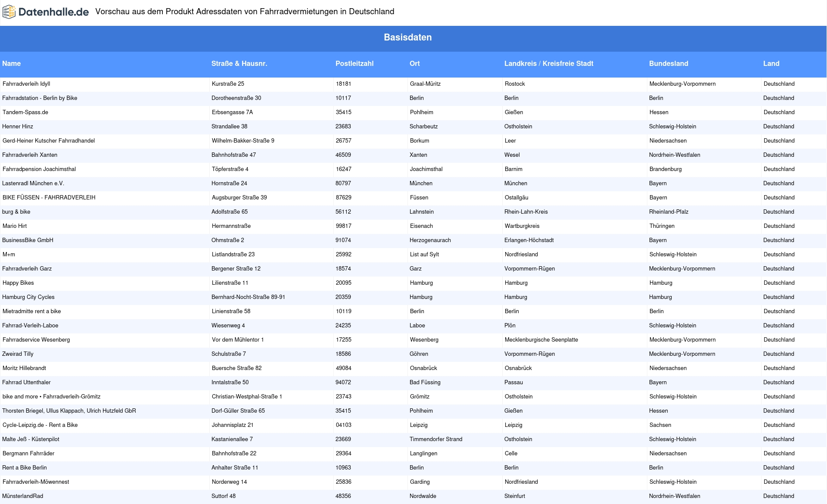
Task: Click the Bundesland column header
Action: click(x=668, y=63)
